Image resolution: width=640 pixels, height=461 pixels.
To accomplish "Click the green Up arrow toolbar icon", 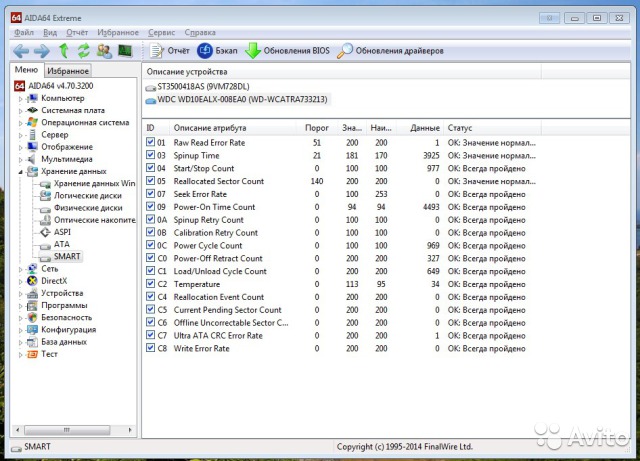I will 64,51.
